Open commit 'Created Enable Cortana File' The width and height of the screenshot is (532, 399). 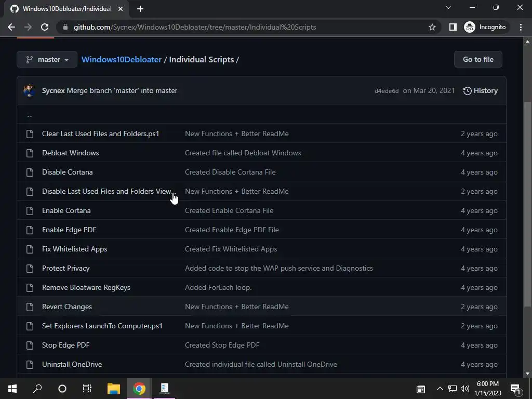coord(229,211)
